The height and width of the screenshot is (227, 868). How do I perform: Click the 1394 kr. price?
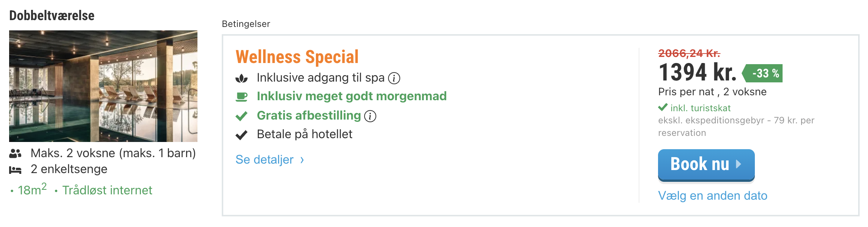697,73
